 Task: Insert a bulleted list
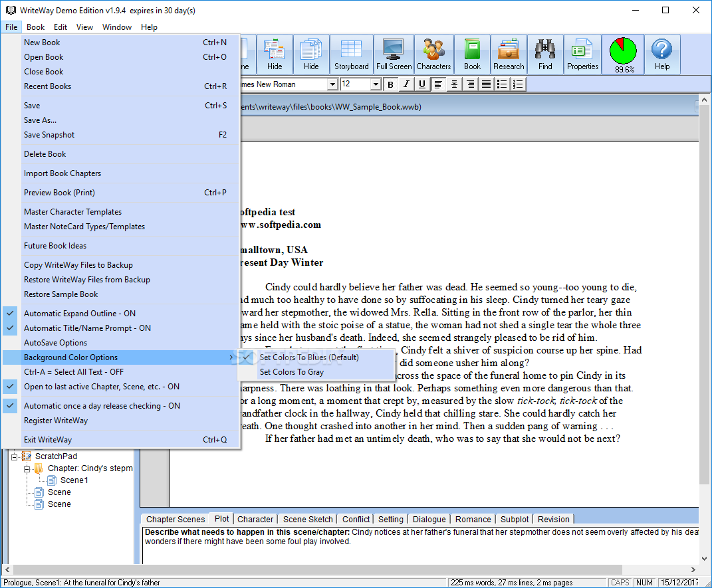(x=502, y=84)
